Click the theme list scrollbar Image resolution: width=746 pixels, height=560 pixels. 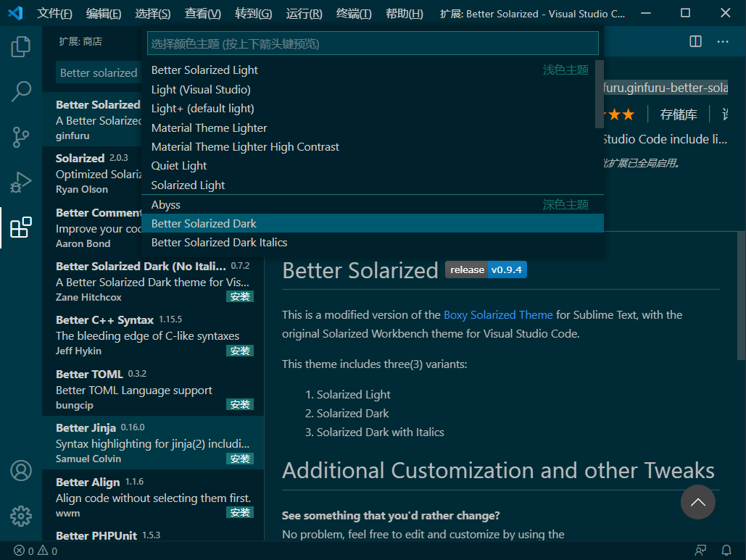pos(600,94)
